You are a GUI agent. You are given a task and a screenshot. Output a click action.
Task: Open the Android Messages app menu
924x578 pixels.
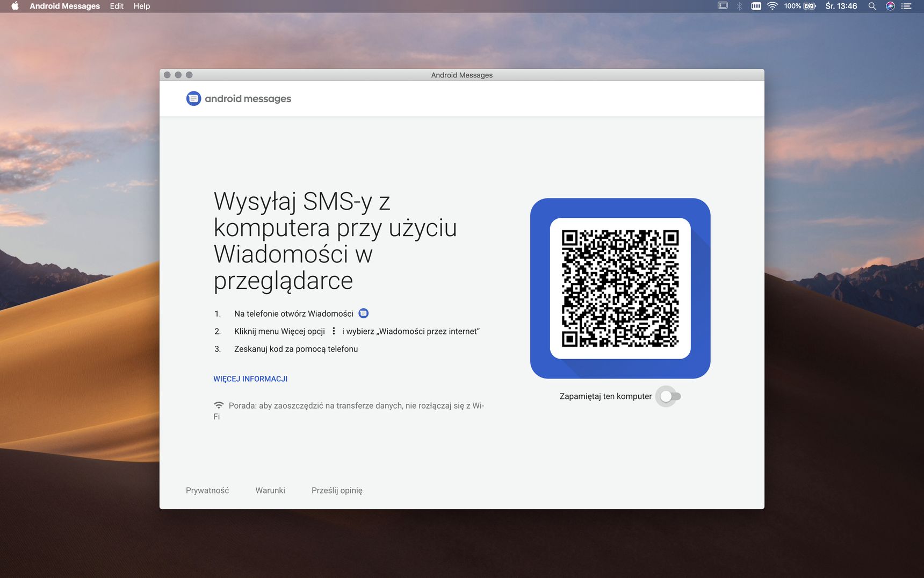(64, 6)
